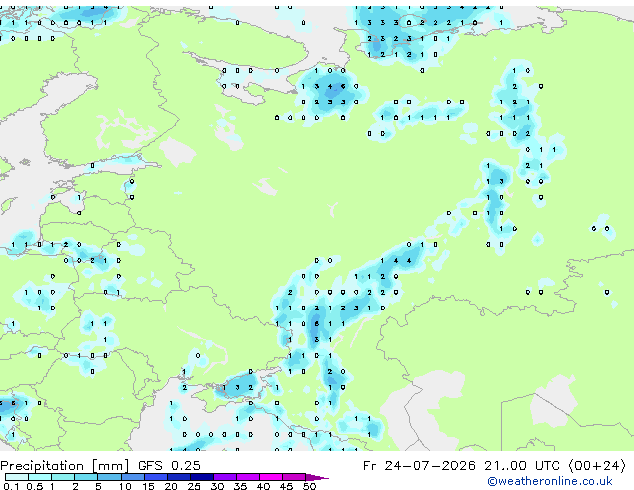The image size is (634, 490).
Task: Click the 45 to 50 mm legend swatch
Action: click(x=294, y=477)
